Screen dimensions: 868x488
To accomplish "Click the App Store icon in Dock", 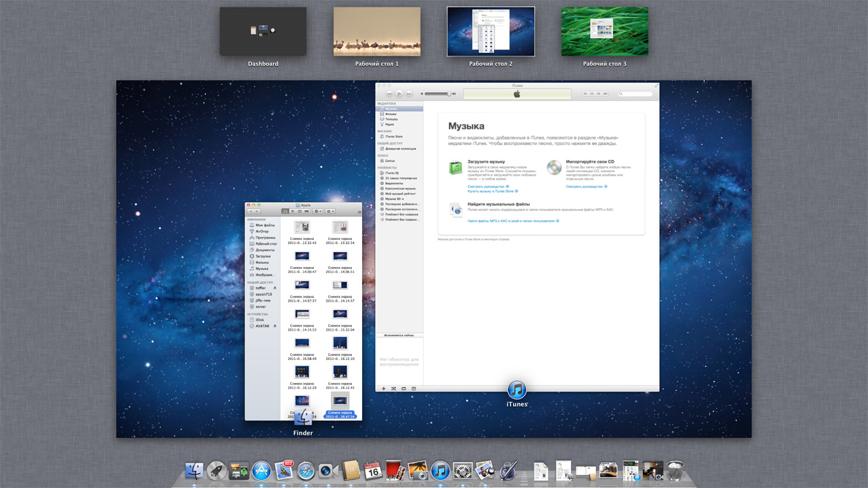I will [x=261, y=471].
